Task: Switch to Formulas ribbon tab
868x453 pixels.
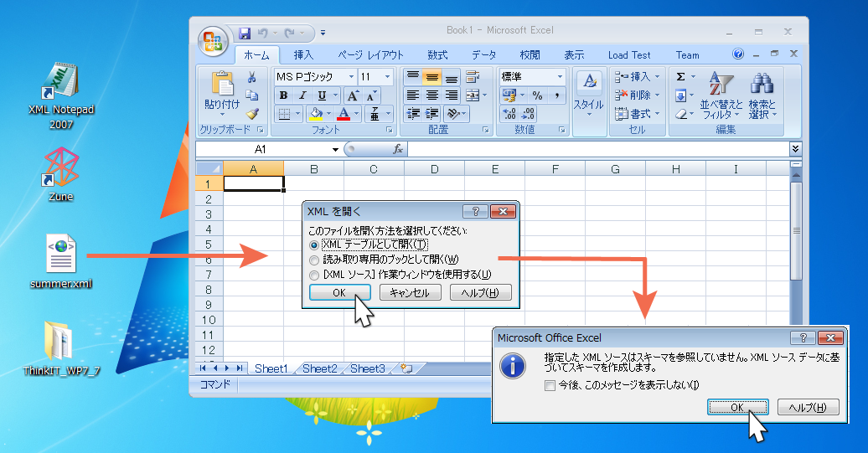Action: tap(437, 54)
